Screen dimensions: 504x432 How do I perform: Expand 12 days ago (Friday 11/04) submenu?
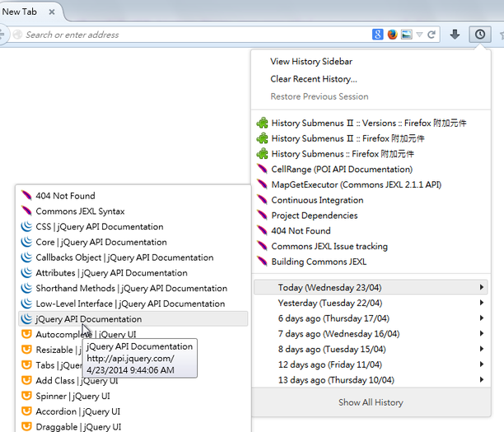click(371, 365)
